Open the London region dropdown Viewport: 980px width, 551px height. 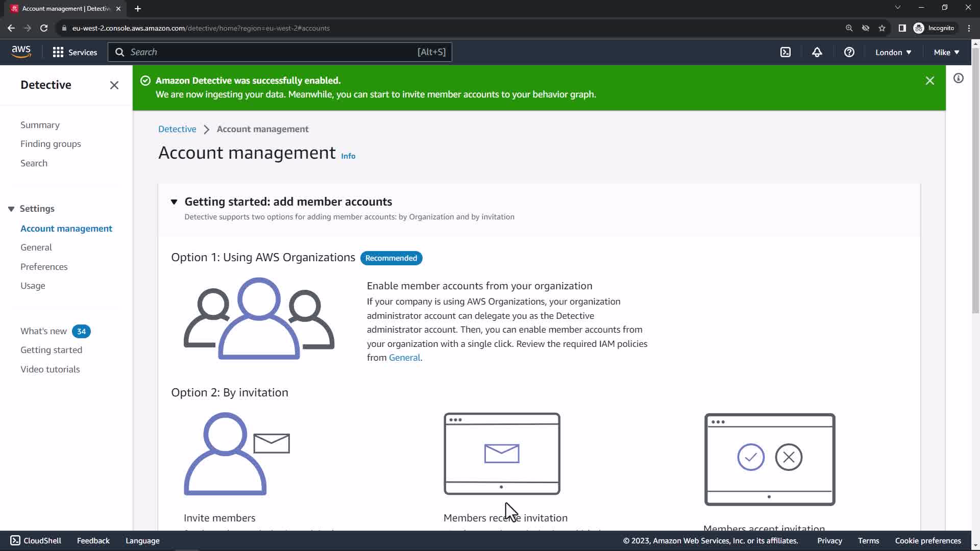[x=893, y=52]
